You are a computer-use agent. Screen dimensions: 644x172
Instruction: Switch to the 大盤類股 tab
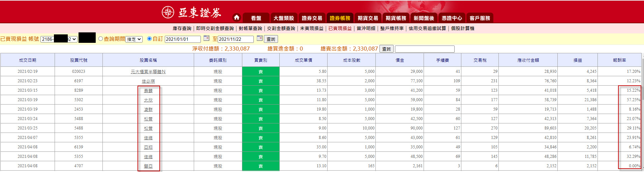[x=284, y=18]
